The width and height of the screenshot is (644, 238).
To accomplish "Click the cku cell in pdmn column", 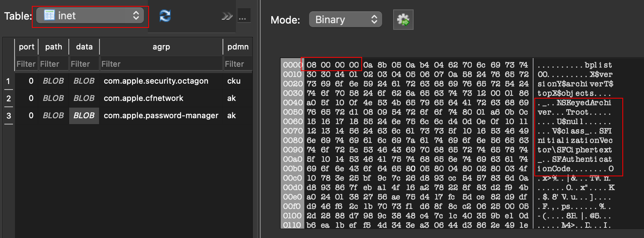I will click(234, 81).
